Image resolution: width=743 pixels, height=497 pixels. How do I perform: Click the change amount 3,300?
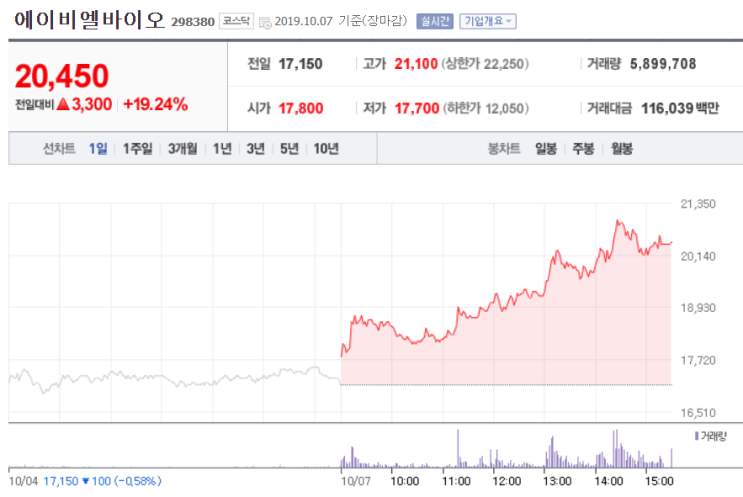click(91, 104)
